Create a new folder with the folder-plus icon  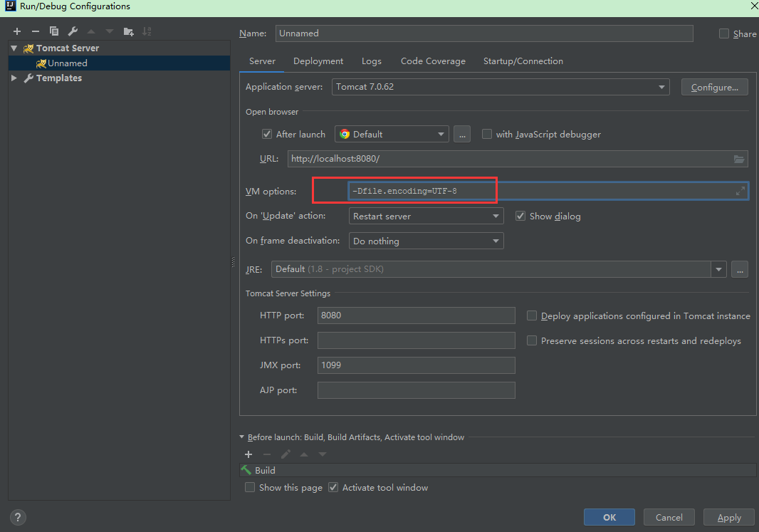tap(128, 31)
